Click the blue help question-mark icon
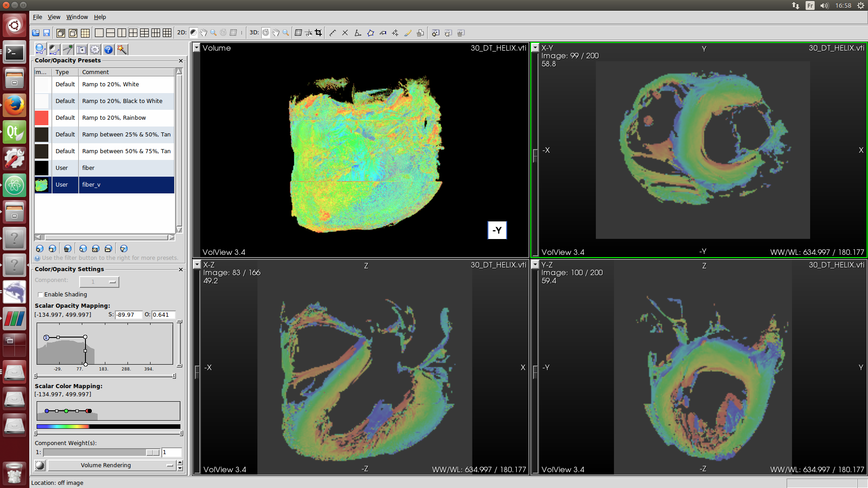Screen dimensions: 868x488 [108, 49]
